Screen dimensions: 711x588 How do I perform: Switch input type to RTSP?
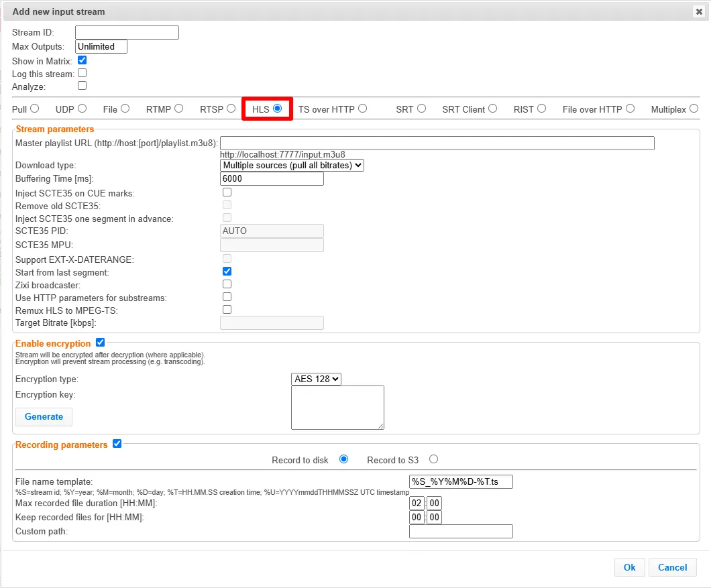(231, 109)
